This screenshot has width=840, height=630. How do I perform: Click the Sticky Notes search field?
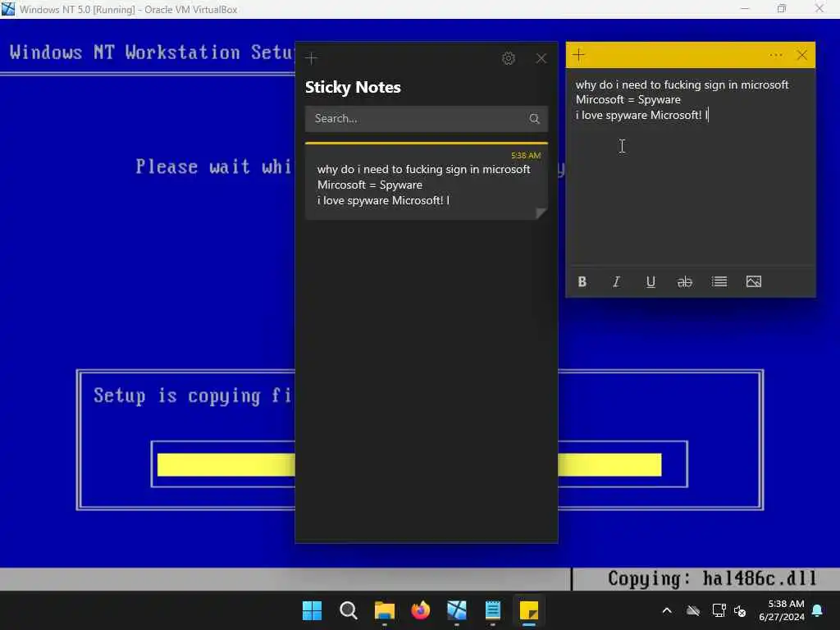427,118
